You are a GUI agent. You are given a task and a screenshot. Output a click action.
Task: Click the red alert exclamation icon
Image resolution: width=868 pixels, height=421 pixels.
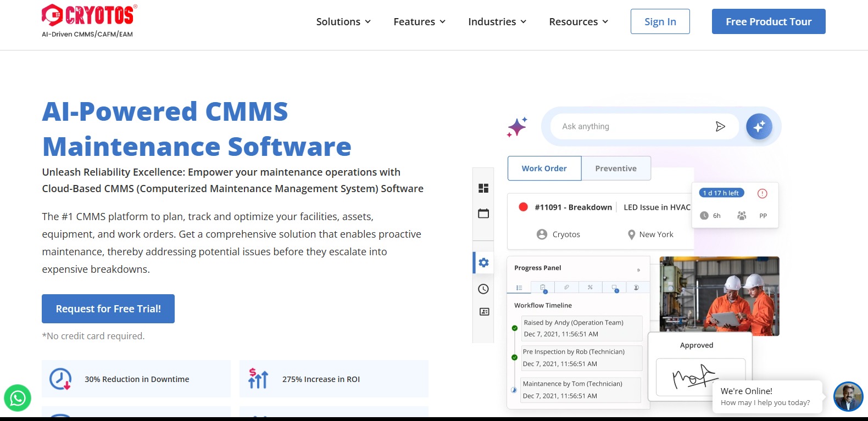pyautogui.click(x=762, y=193)
